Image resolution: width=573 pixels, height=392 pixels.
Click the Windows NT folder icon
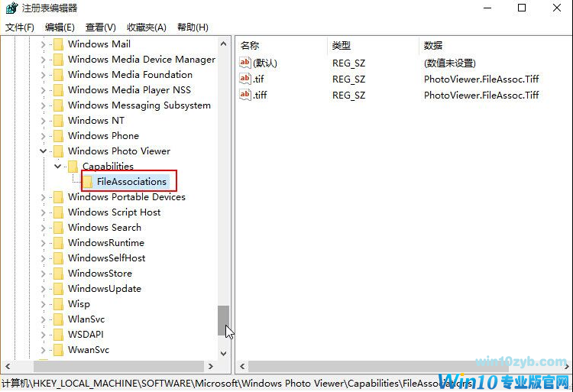click(x=59, y=121)
